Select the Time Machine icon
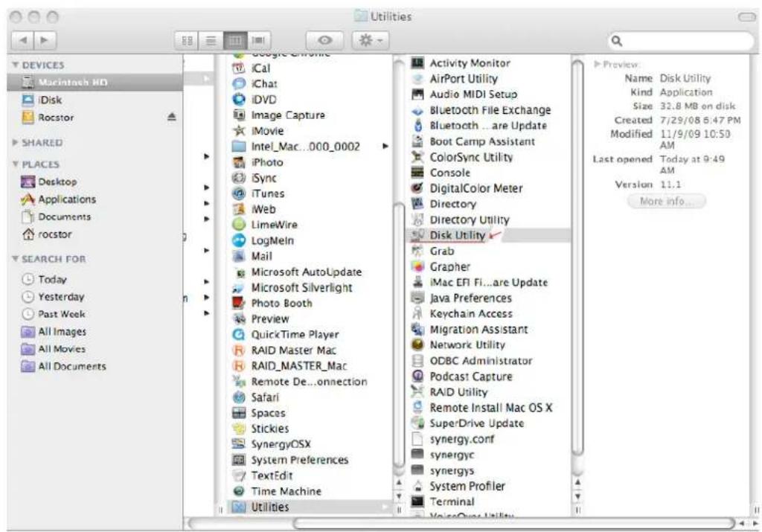The height and width of the screenshot is (532, 762). 239,491
